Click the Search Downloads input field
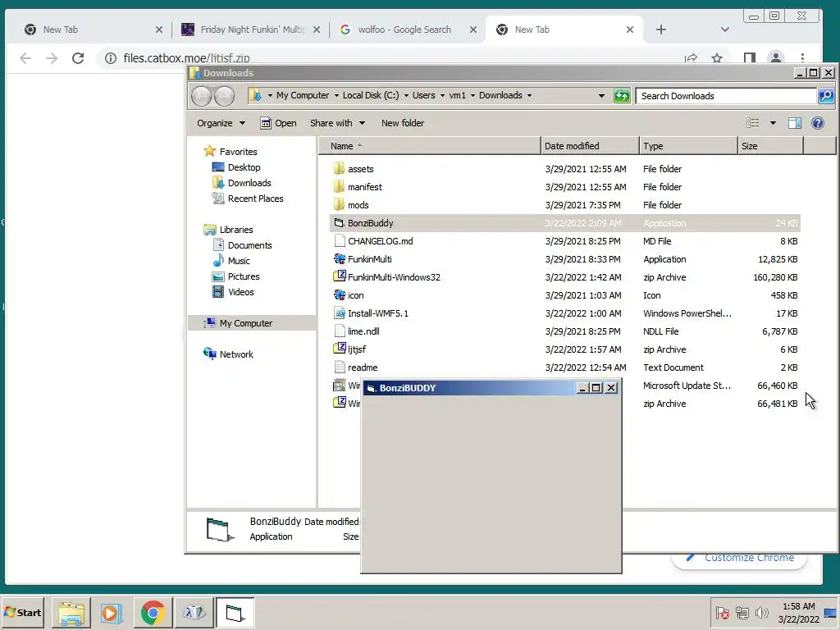 pos(726,96)
